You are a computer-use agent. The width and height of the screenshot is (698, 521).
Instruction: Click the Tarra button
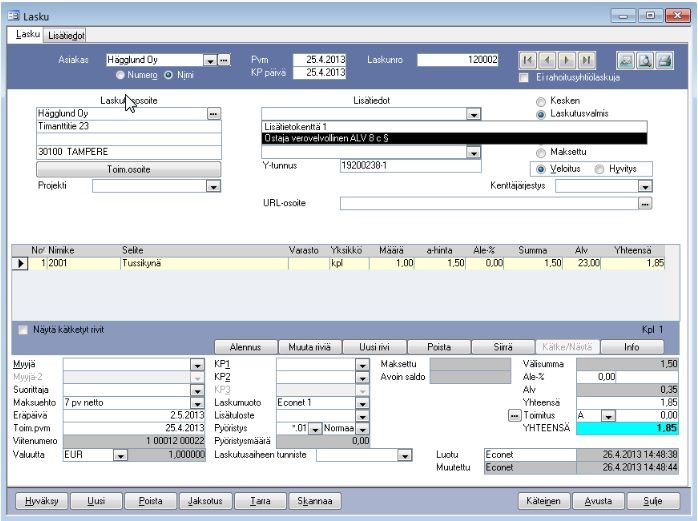tap(260, 501)
